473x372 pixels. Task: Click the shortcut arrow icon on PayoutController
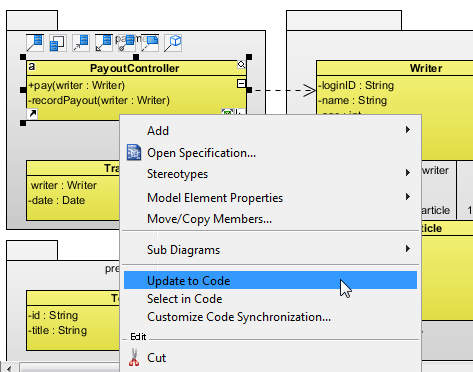[x=32, y=114]
